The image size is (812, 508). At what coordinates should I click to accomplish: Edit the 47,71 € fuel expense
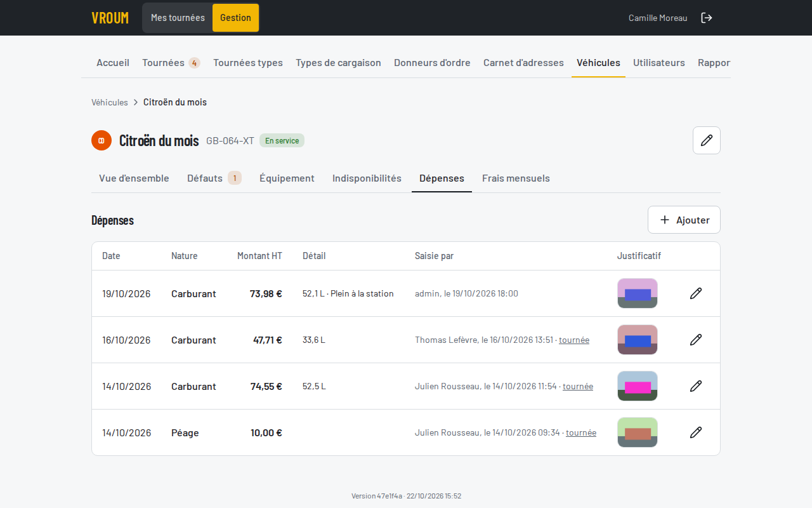click(x=696, y=340)
